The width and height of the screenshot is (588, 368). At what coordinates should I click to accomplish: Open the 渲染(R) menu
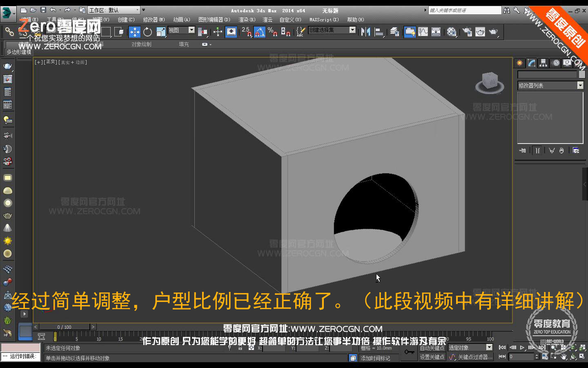click(247, 20)
